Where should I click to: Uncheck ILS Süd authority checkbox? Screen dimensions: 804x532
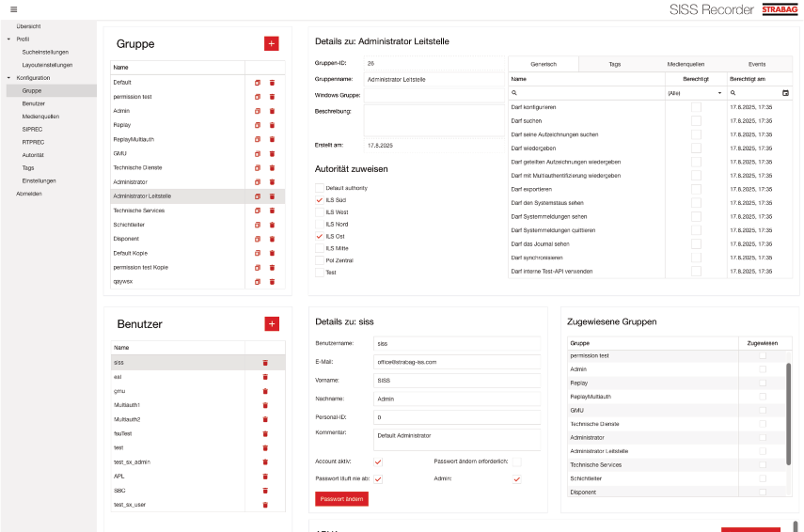[x=320, y=200]
